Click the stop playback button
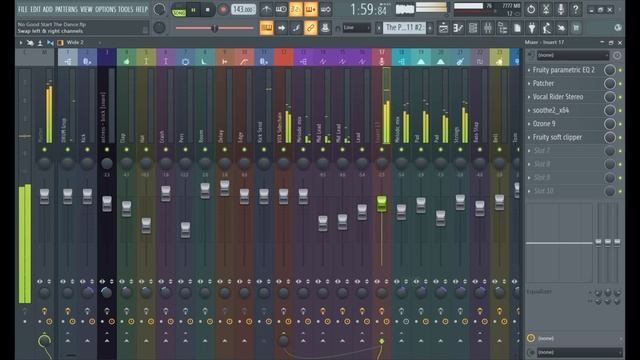 [x=207, y=9]
